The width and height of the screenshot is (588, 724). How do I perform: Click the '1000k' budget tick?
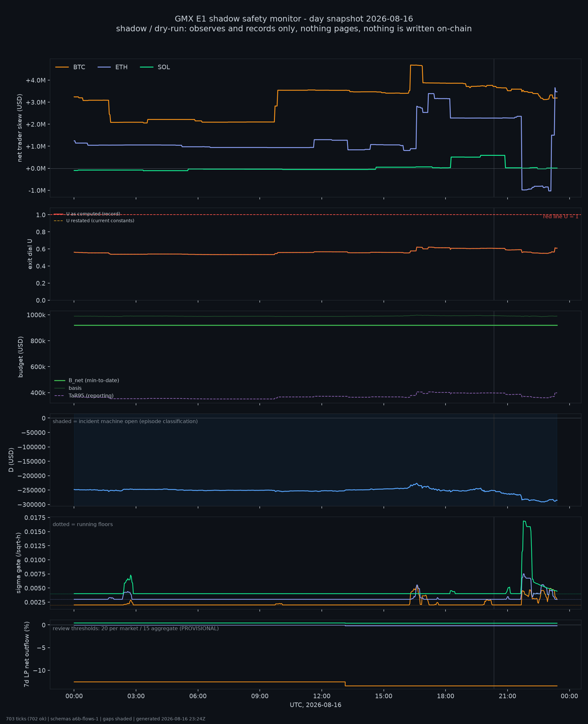(36, 315)
